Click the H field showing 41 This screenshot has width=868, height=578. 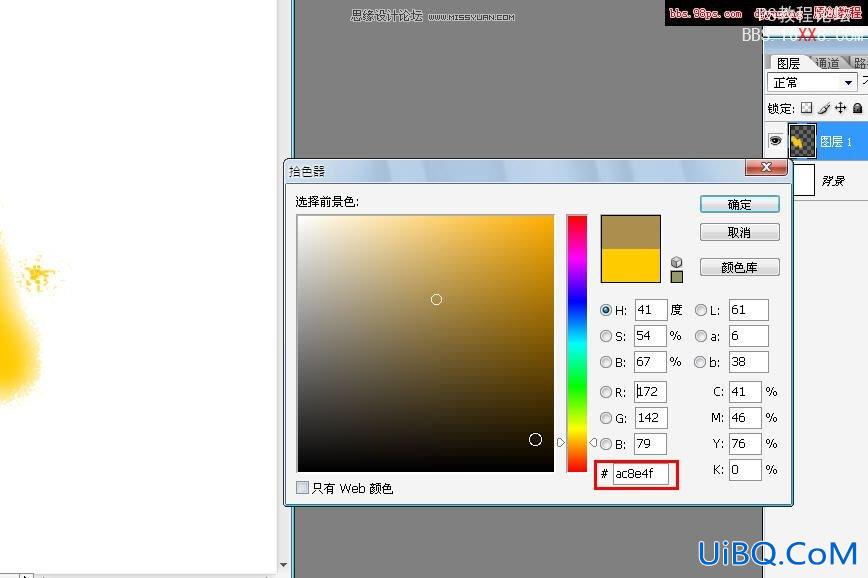(650, 310)
